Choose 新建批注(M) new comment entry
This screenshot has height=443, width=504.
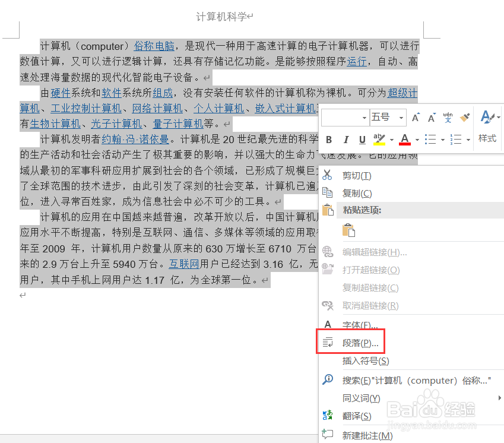[367, 436]
